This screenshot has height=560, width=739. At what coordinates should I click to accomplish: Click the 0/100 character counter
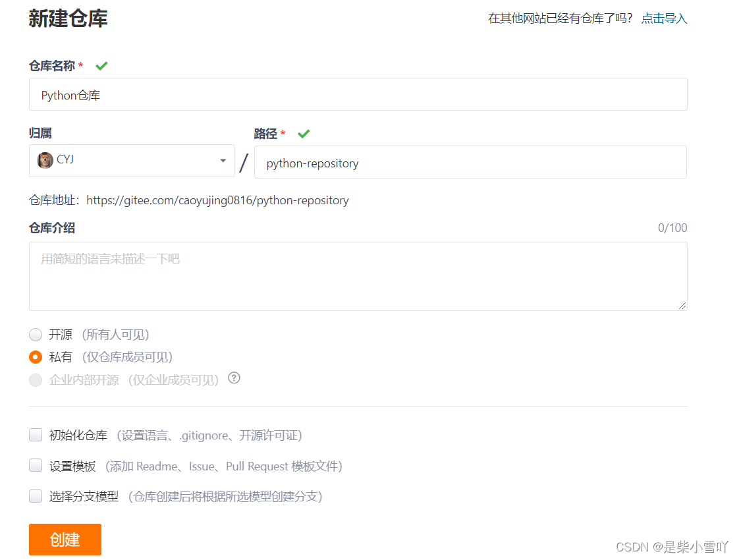pyautogui.click(x=672, y=228)
